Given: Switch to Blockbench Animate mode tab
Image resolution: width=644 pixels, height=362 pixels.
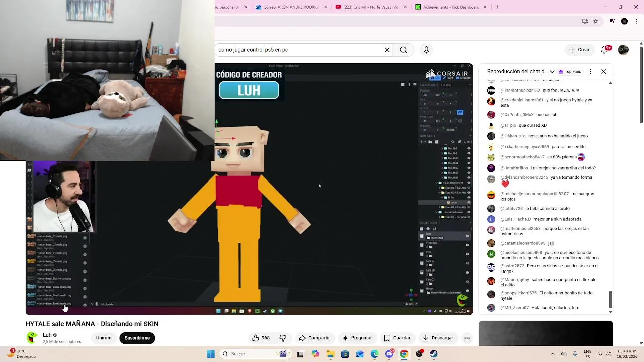Looking at the screenshot, I should 463,78.
